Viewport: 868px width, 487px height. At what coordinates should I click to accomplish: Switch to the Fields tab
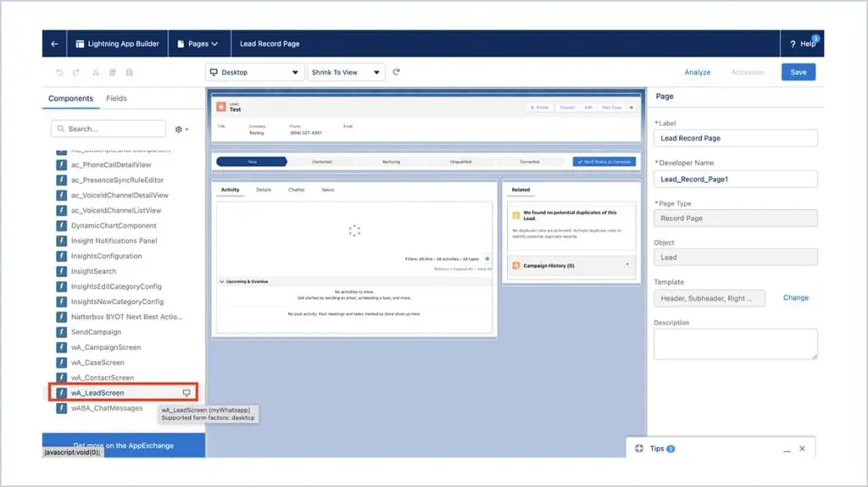coord(116,98)
